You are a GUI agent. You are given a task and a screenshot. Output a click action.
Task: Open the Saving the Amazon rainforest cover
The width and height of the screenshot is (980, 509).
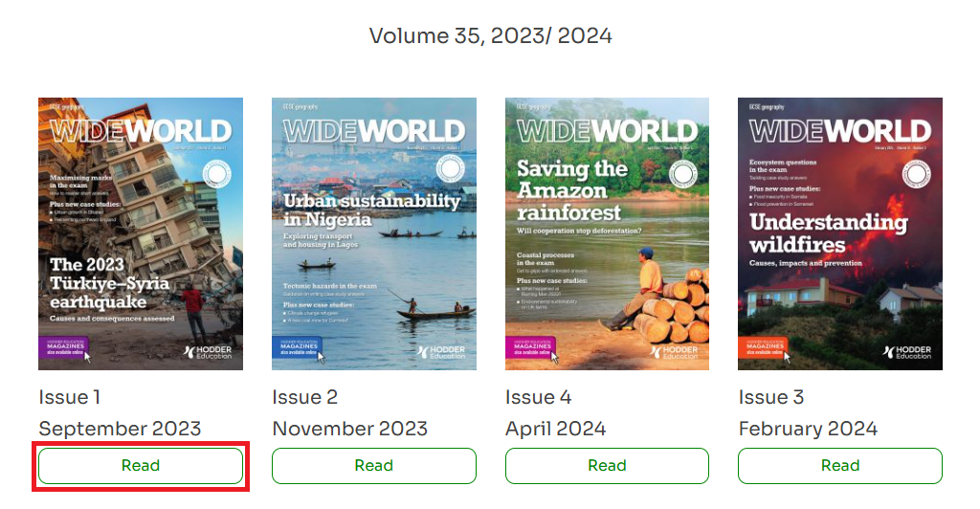click(x=607, y=233)
